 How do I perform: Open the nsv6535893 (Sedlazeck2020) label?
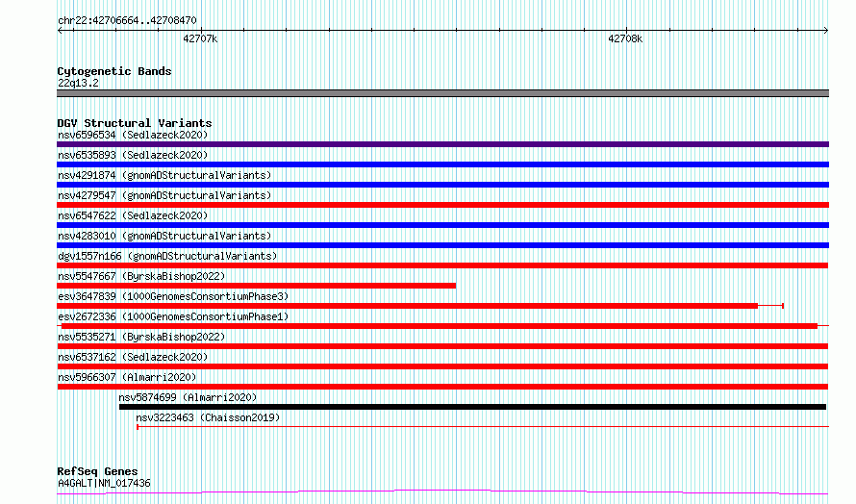coord(133,155)
